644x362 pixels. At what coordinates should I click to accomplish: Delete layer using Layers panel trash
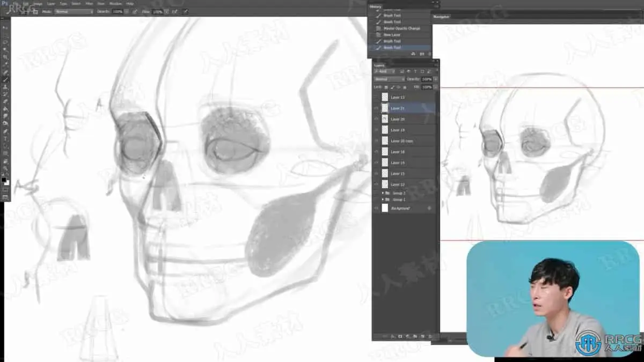pos(430,336)
